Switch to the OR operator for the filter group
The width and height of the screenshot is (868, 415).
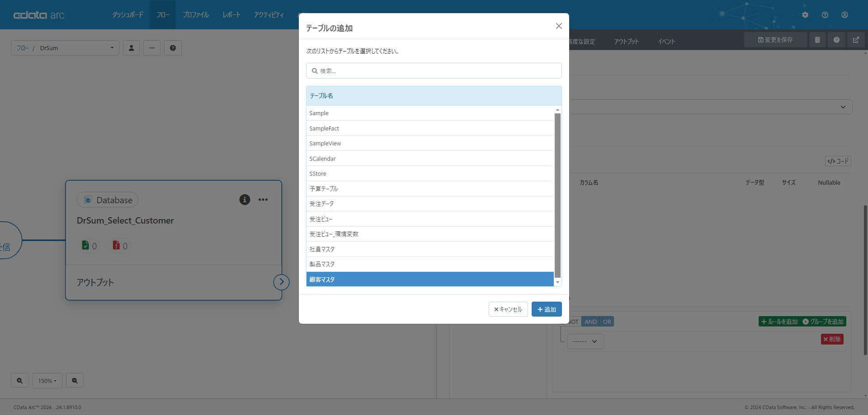(x=606, y=321)
